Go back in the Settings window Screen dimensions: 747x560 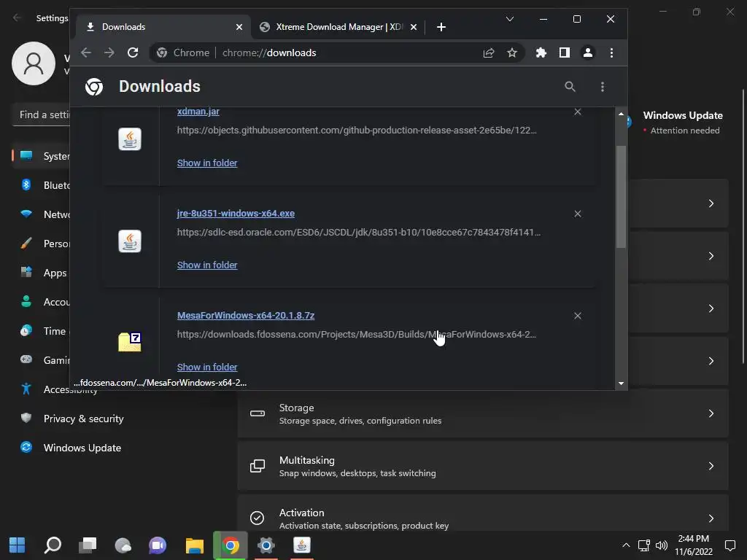coord(18,18)
